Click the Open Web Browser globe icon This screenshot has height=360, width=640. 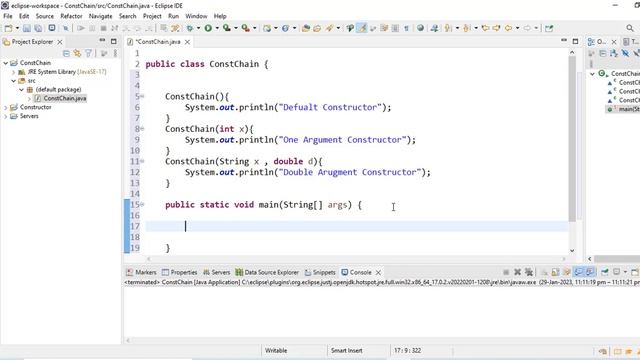[420, 28]
